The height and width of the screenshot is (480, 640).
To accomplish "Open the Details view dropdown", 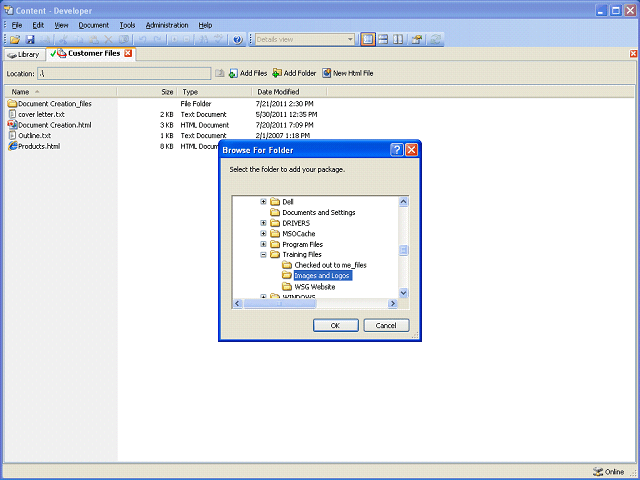I will point(350,39).
